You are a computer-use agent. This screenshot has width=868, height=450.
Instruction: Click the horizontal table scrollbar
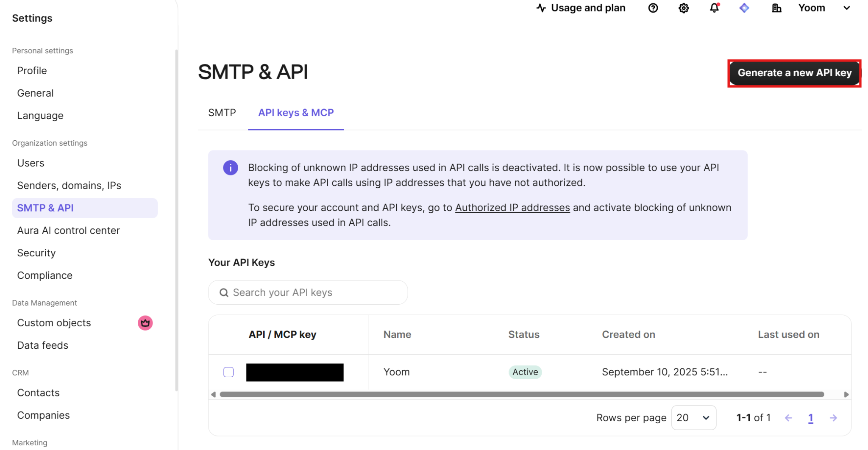click(x=521, y=394)
